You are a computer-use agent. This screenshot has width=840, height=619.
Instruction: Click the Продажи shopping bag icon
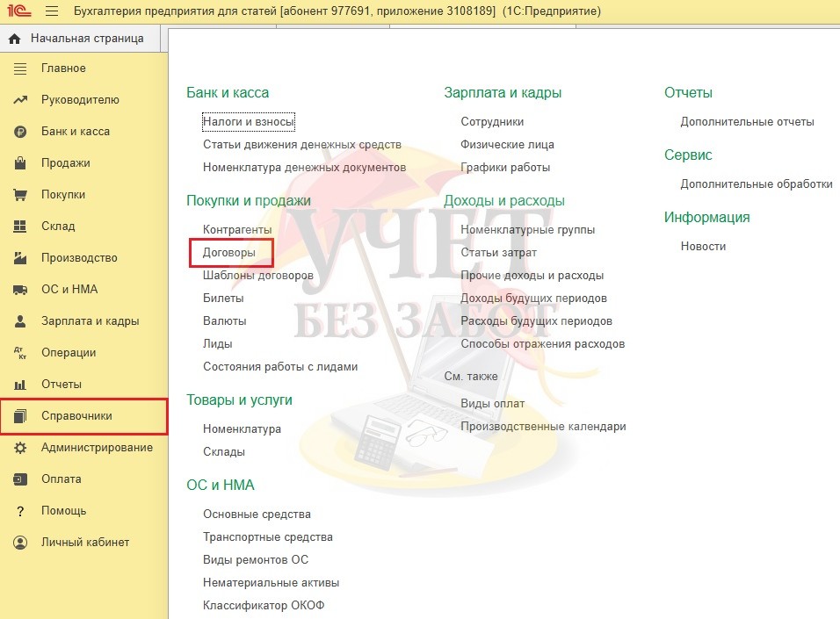tap(20, 163)
